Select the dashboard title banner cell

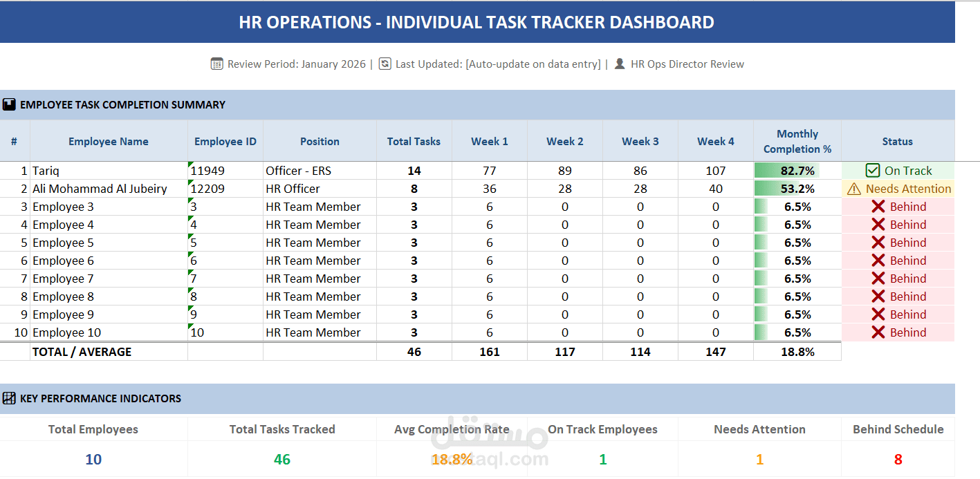click(x=477, y=22)
